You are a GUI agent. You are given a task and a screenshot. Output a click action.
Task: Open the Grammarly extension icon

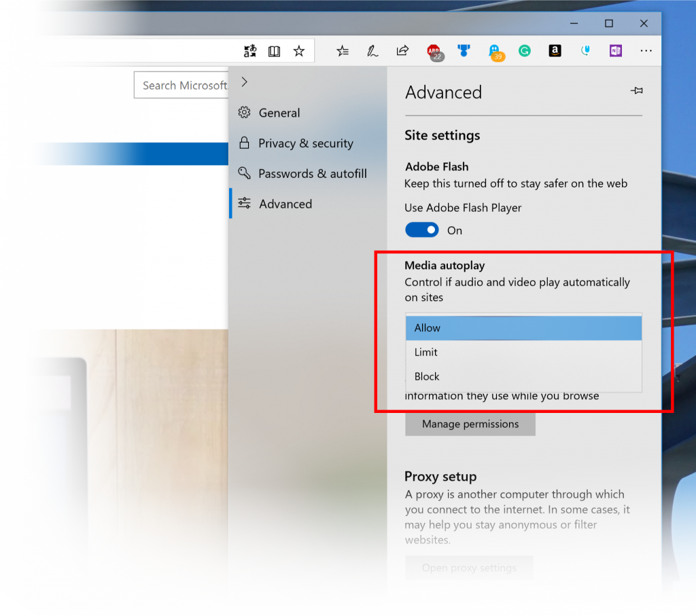pyautogui.click(x=524, y=50)
